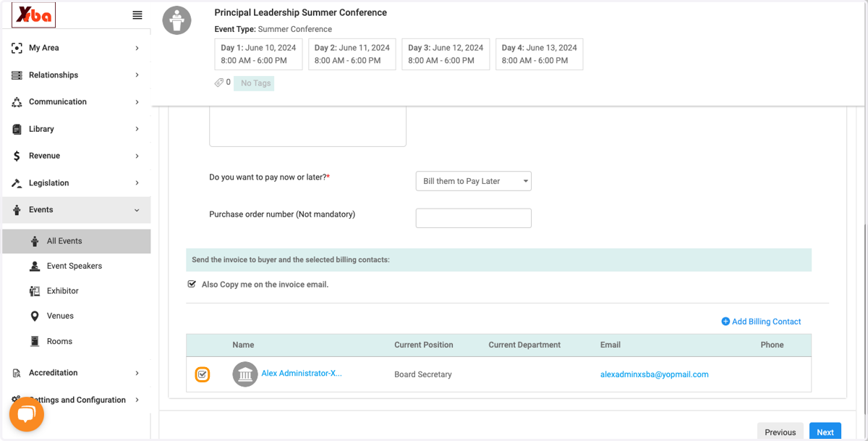The width and height of the screenshot is (868, 441).
Task: Click the Xsba logo
Action: pyautogui.click(x=33, y=15)
